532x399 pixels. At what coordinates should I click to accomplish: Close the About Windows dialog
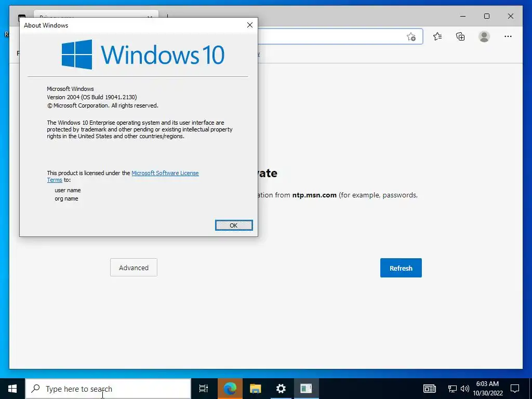[250, 25]
